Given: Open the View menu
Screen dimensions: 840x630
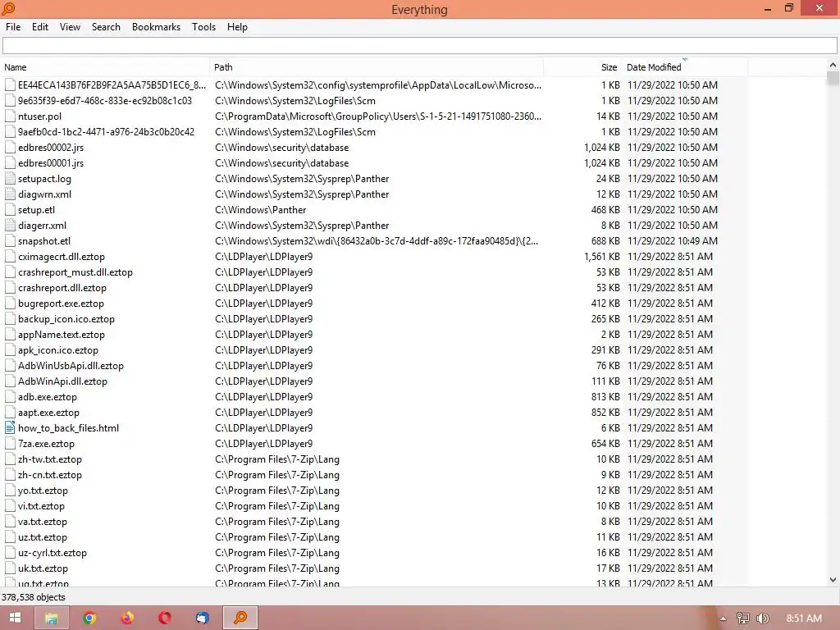Looking at the screenshot, I should [71, 27].
